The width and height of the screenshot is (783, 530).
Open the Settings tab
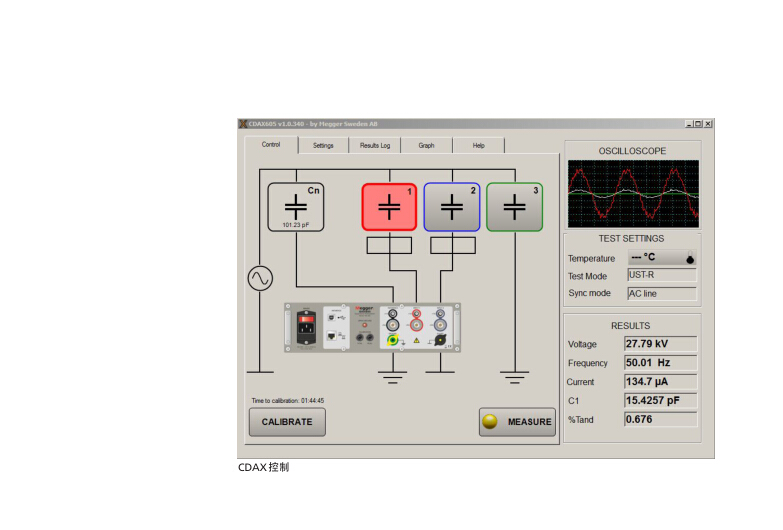click(323, 145)
